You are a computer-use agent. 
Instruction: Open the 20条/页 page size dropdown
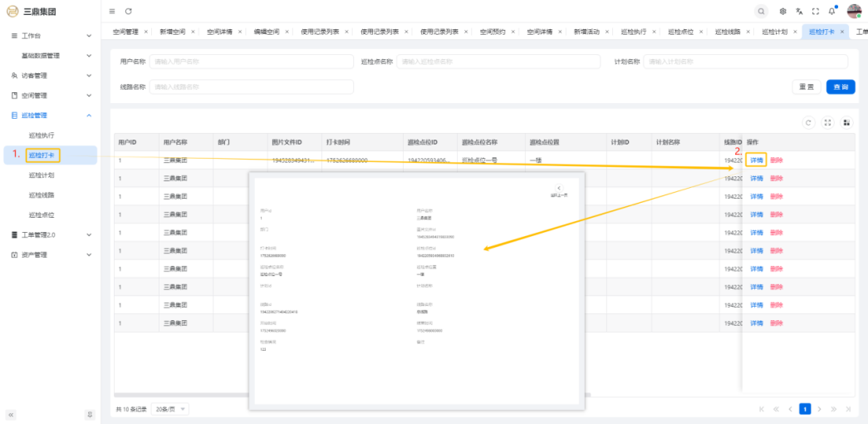170,409
